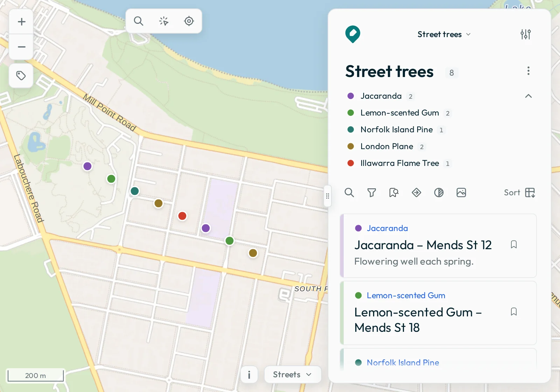
Task: Click the 8 count badge beside Street trees
Action: pos(451,73)
